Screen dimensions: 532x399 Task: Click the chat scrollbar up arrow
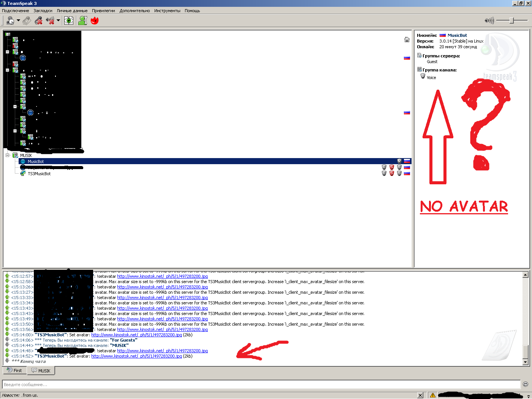click(x=526, y=275)
